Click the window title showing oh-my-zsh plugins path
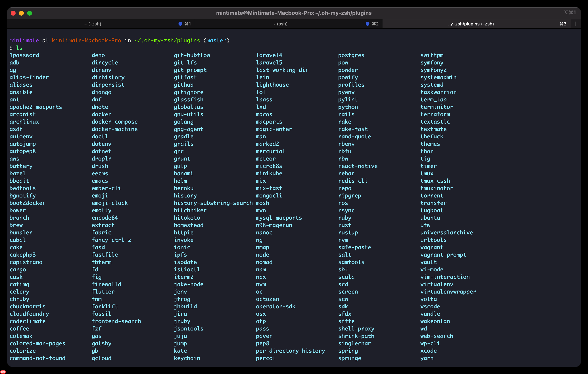Screen dimensions: 588x374 pyautogui.click(x=294, y=13)
